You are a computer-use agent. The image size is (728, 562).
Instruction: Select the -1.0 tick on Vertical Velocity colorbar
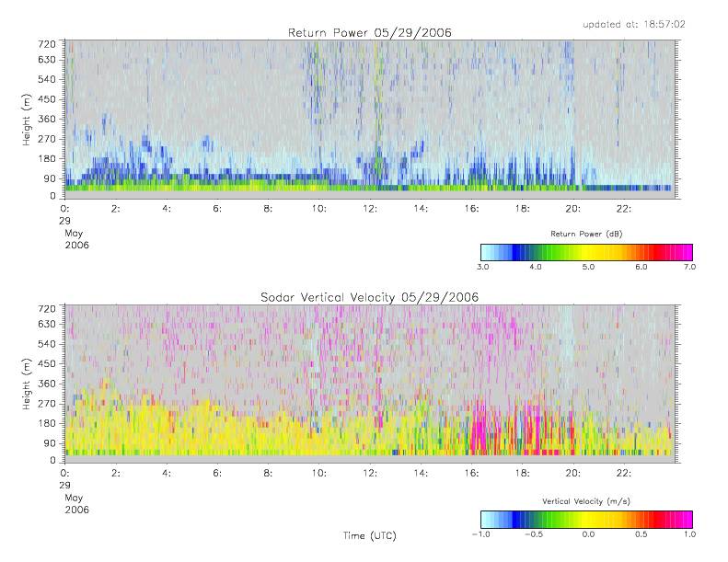[x=481, y=534]
